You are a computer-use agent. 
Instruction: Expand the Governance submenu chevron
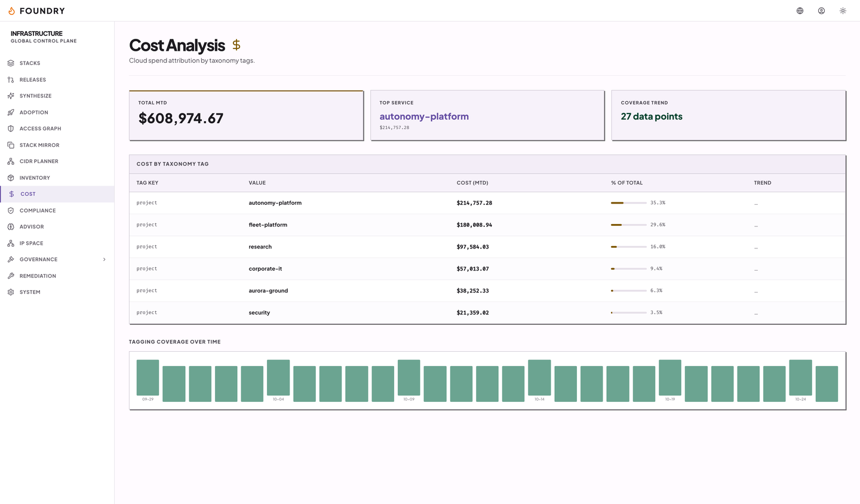tap(105, 260)
